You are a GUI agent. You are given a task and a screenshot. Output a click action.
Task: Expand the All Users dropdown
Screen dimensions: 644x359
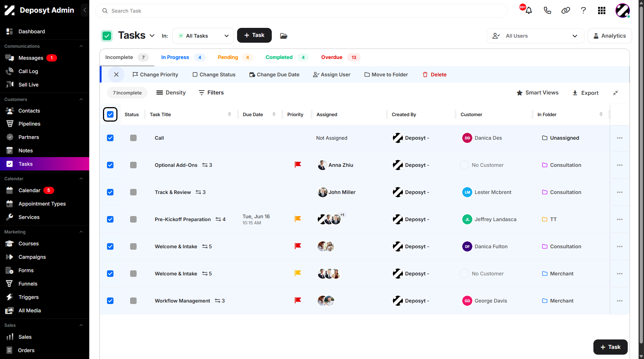coord(535,36)
